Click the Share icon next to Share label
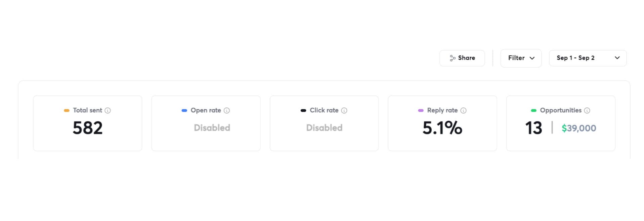The image size is (644, 221). 452,58
